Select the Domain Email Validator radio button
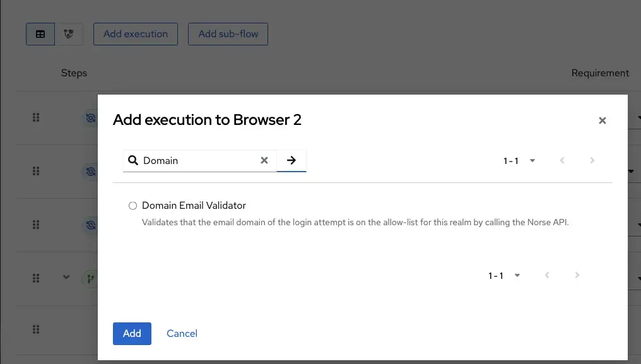 (132, 206)
